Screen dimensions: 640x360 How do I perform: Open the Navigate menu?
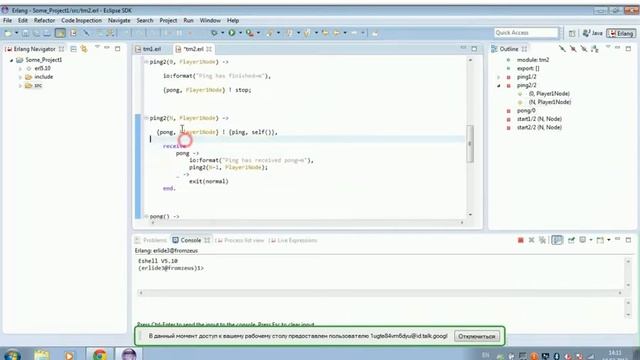click(x=119, y=20)
